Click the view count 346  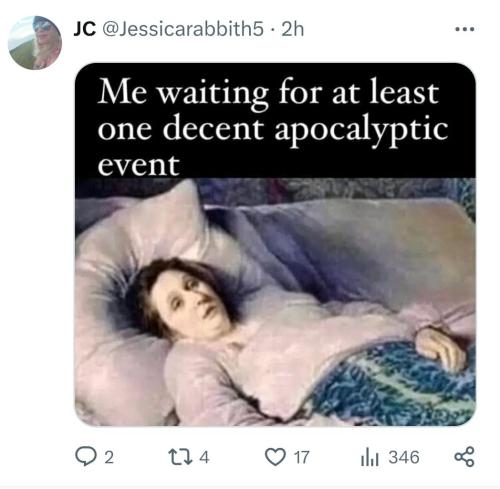pos(404,457)
